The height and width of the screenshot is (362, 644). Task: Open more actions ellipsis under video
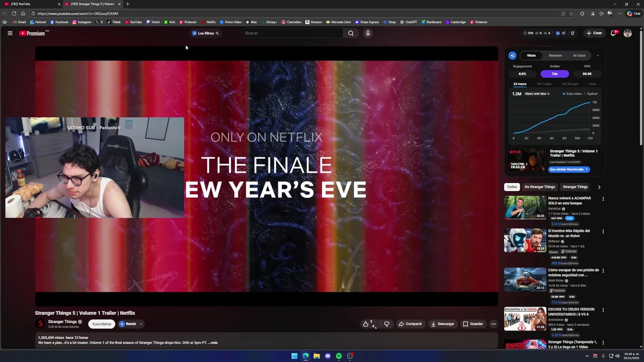494,324
